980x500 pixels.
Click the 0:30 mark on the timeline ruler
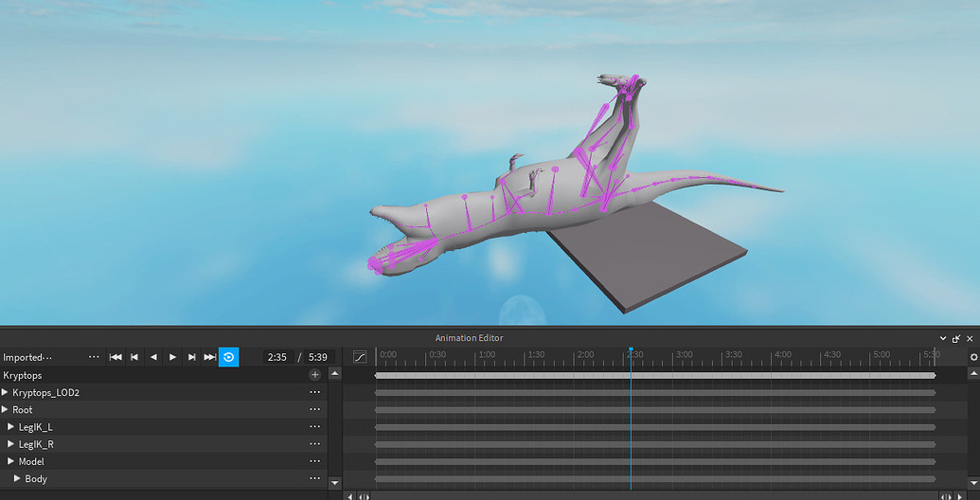[437, 354]
